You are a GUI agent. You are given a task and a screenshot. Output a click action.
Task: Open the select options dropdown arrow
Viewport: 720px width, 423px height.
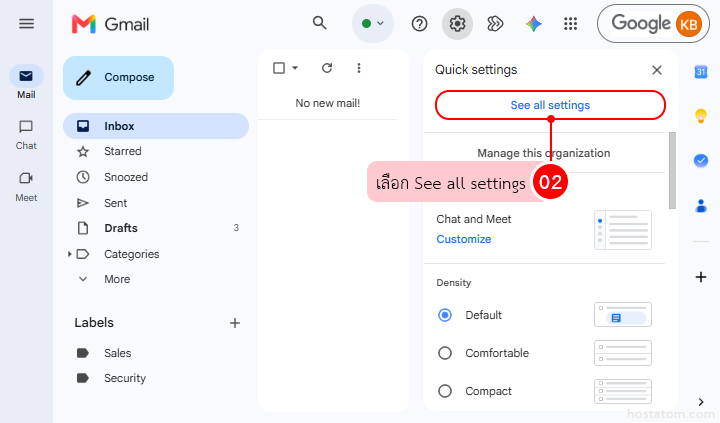(x=295, y=68)
